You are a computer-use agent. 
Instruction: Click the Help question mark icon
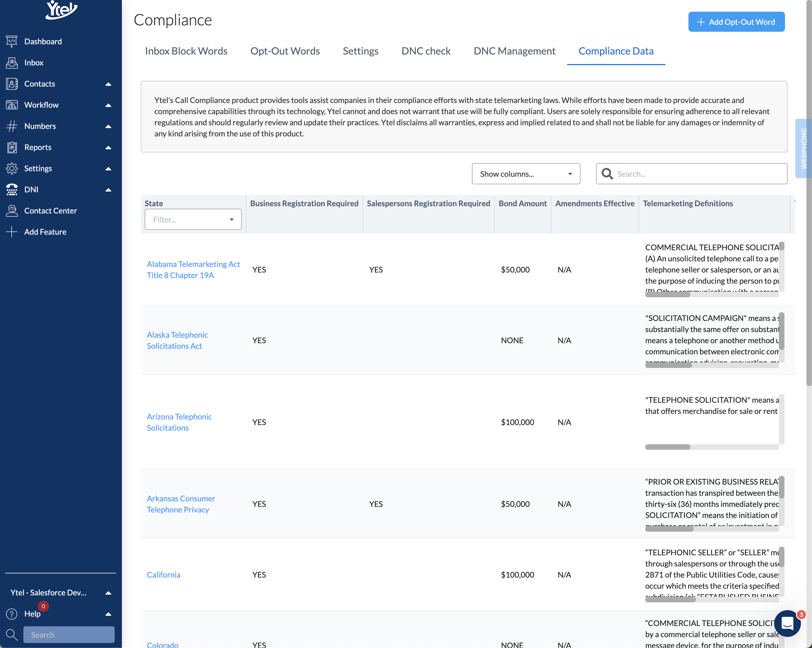tap(12, 614)
